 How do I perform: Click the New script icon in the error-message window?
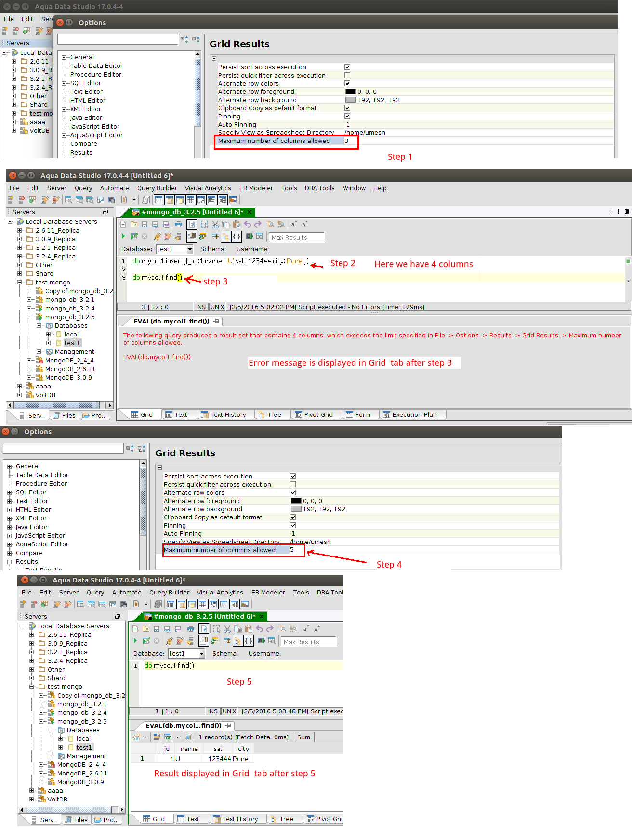tap(123, 224)
